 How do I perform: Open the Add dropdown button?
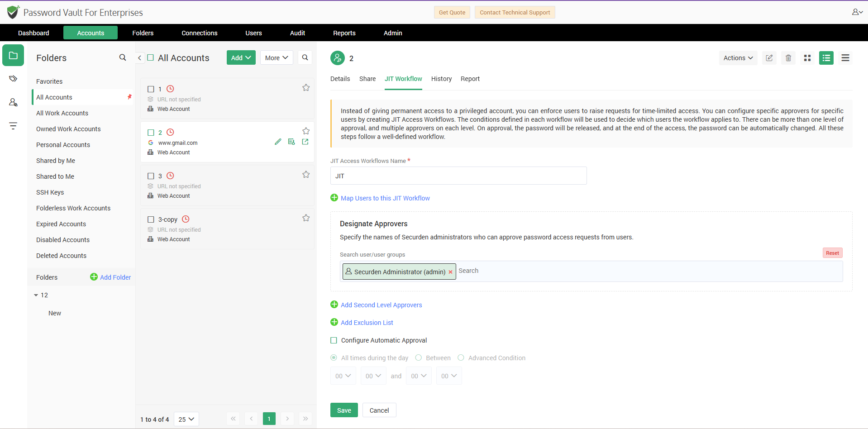pyautogui.click(x=241, y=57)
